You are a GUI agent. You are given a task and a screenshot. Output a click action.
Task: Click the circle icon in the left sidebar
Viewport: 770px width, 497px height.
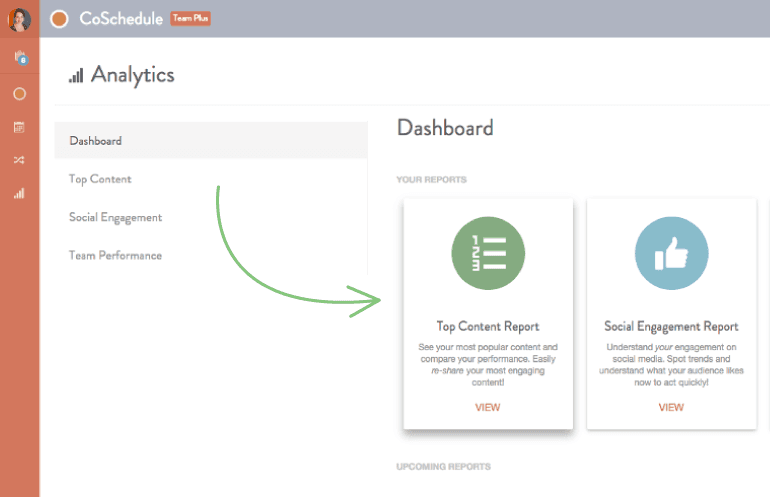coord(19,94)
